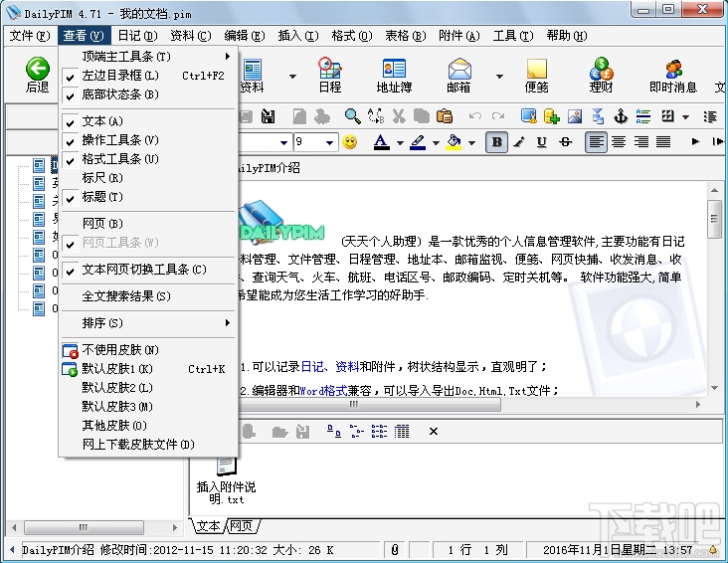Click the magnifier search icon in toolbar
The image size is (728, 563).
(353, 116)
